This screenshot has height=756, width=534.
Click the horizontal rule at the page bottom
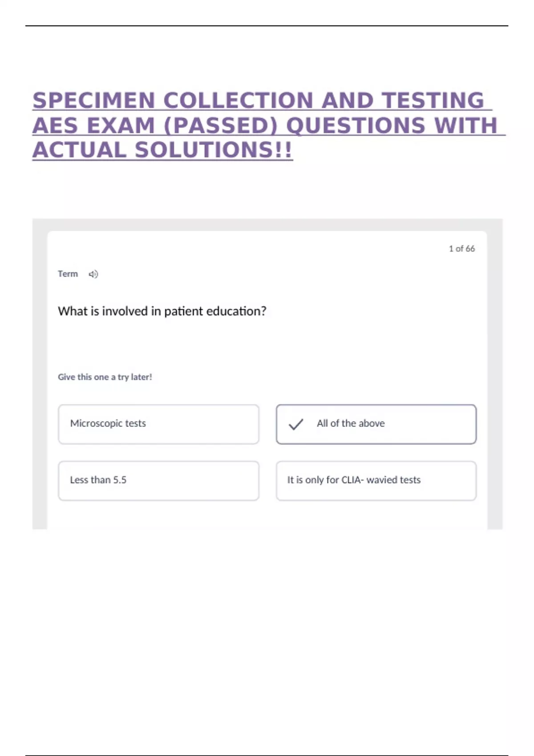267,755
